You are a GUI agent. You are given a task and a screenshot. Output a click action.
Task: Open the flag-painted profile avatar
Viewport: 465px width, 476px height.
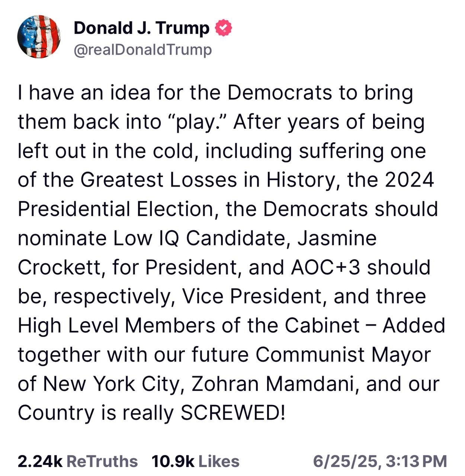pyautogui.click(x=39, y=37)
